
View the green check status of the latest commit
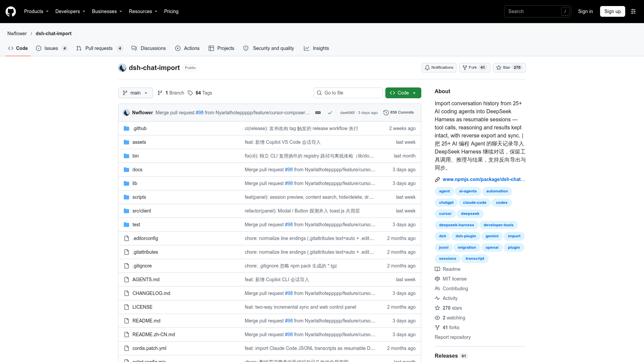(x=330, y=113)
